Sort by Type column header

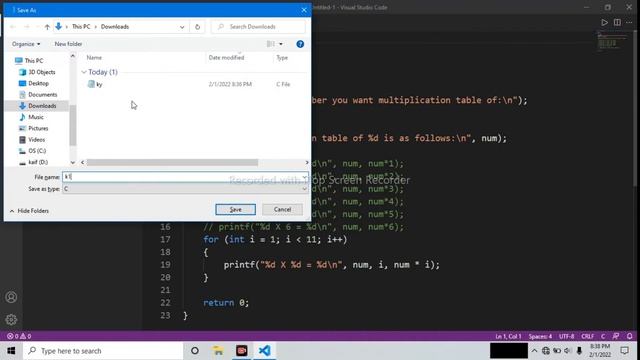coord(282,58)
